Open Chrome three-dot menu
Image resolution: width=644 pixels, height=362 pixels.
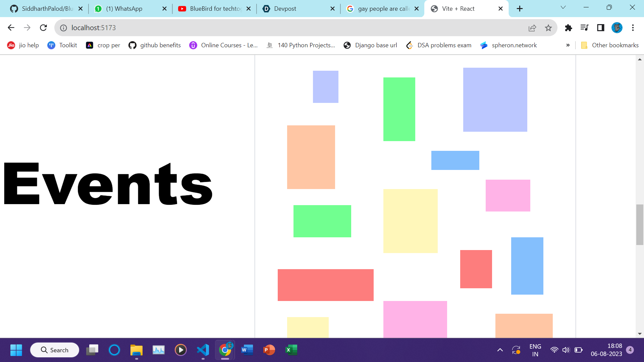click(633, 28)
